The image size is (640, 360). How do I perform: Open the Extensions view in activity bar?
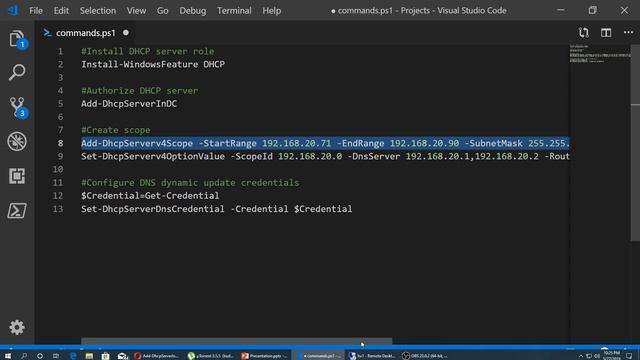[17, 176]
